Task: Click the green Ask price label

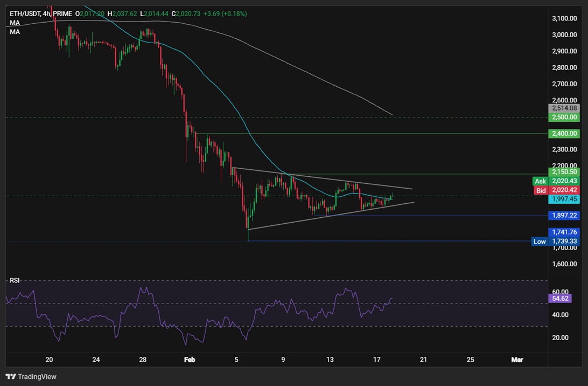Action: click(540, 181)
